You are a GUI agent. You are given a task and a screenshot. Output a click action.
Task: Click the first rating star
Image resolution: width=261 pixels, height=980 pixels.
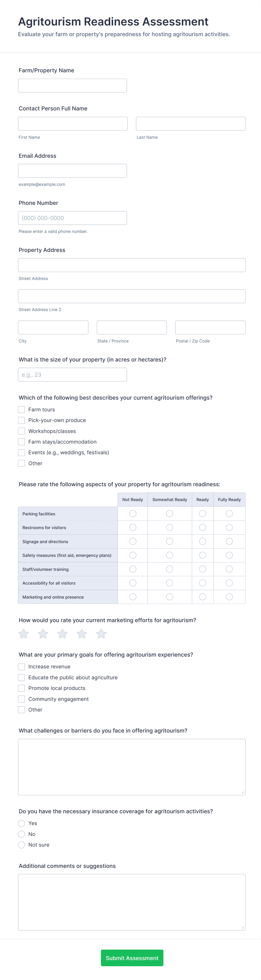pos(24,634)
